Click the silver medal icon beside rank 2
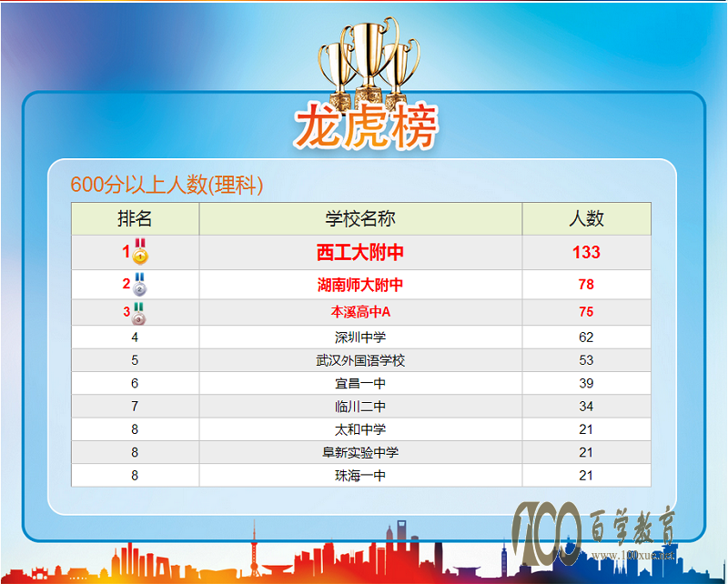 (x=140, y=284)
